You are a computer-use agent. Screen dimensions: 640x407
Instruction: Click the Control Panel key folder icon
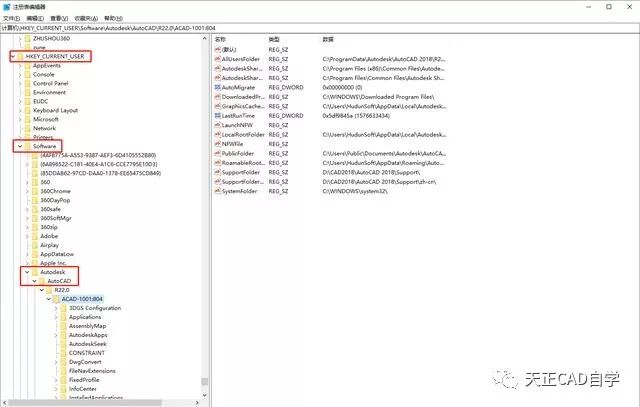(x=27, y=83)
